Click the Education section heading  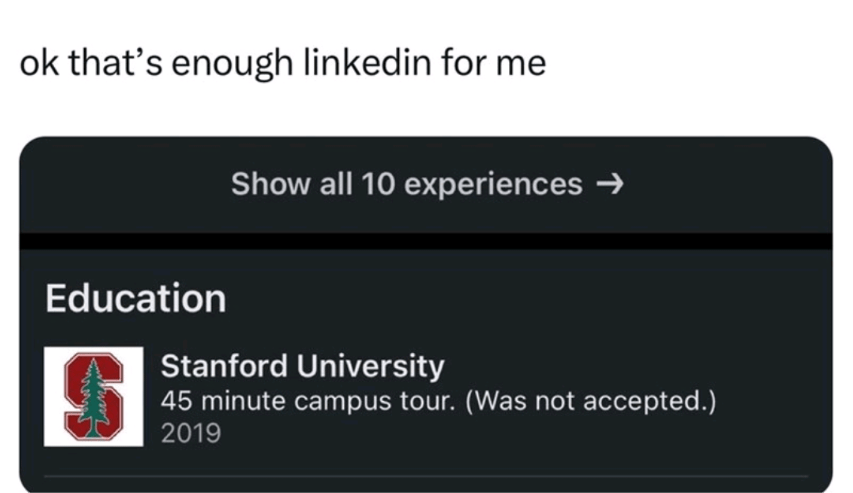[136, 298]
